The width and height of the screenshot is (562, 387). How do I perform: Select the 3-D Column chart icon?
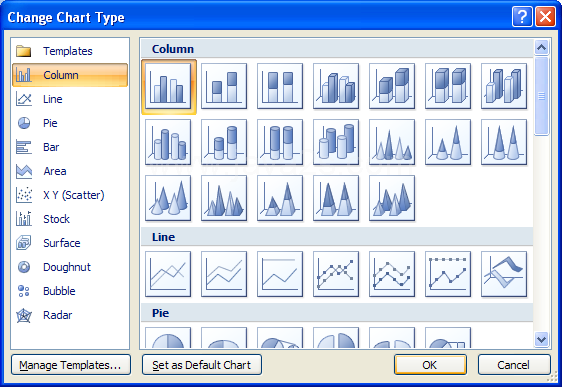pyautogui.click(x=504, y=86)
